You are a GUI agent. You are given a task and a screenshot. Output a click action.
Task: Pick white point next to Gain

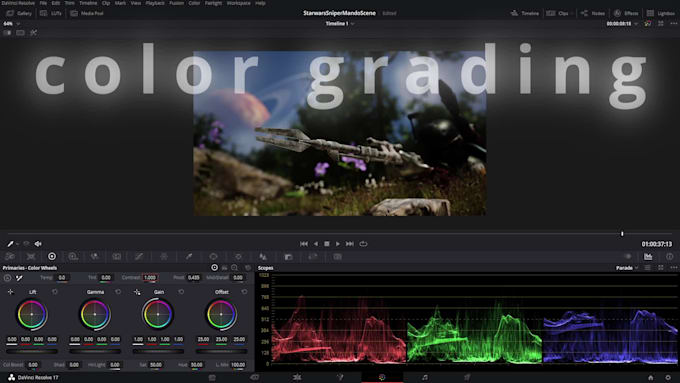click(137, 292)
